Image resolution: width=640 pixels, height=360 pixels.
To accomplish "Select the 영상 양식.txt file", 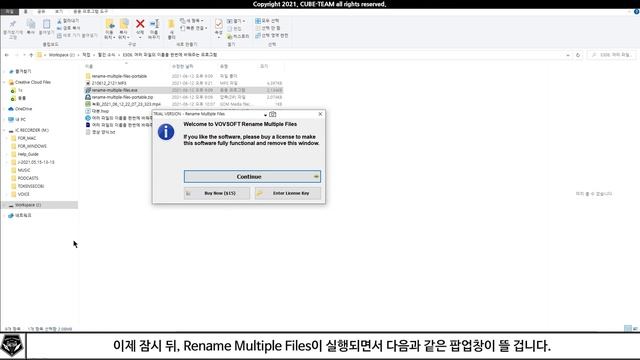I will [100, 132].
